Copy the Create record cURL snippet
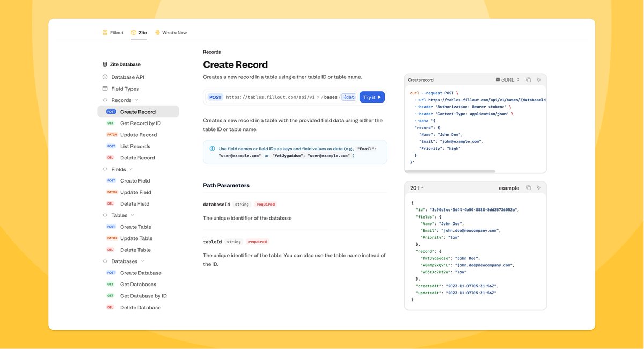 [x=528, y=79]
